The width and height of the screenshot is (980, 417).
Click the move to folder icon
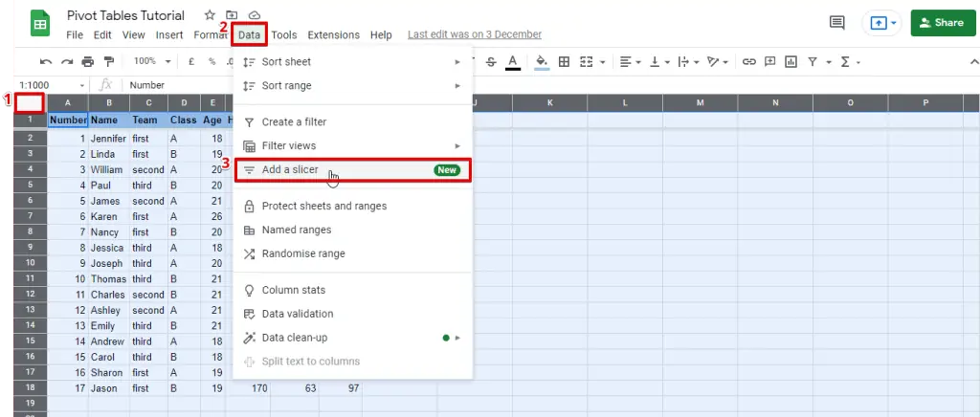232,15
